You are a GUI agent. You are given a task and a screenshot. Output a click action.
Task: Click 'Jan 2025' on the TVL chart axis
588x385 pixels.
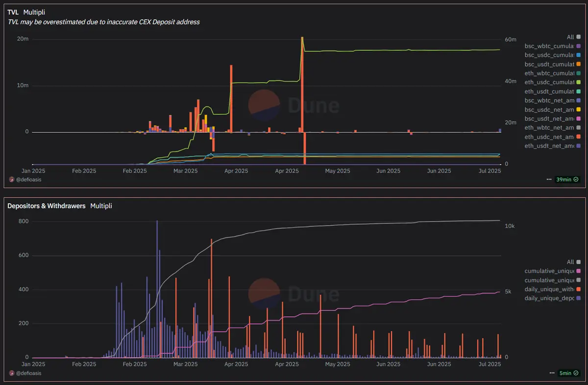(x=32, y=171)
